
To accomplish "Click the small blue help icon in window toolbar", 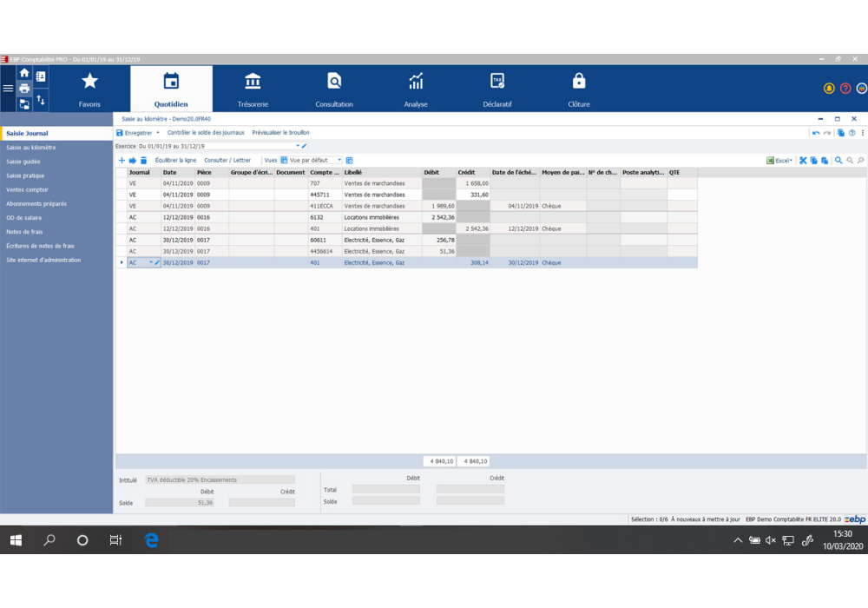I will [852, 133].
